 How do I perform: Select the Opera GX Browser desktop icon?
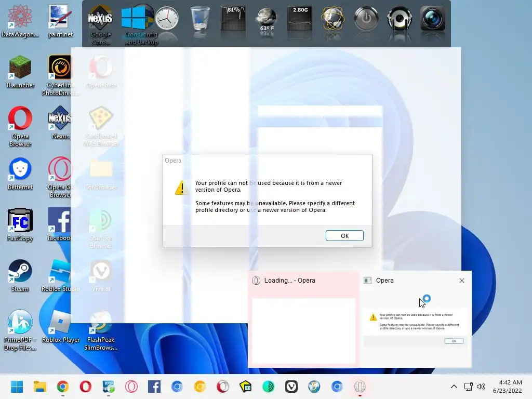(x=60, y=178)
